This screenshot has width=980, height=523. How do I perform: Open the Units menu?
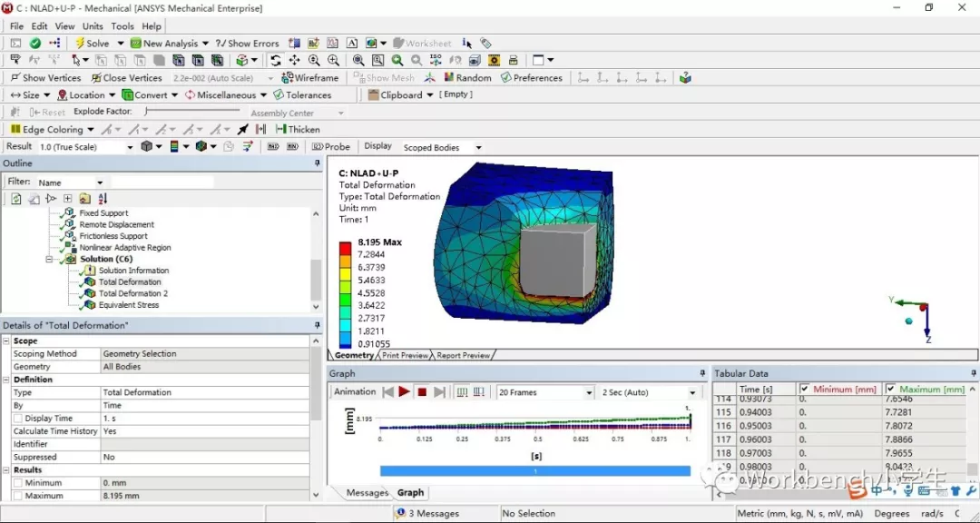click(x=93, y=26)
